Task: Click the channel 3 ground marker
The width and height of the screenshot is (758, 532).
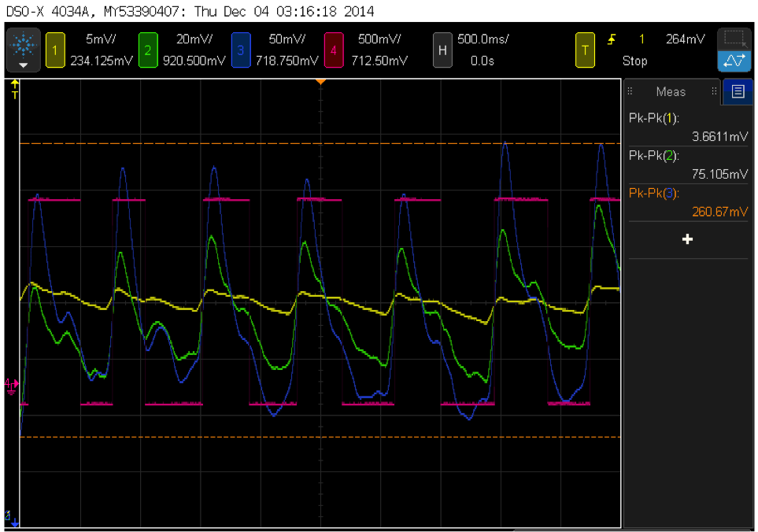Action: [11, 518]
